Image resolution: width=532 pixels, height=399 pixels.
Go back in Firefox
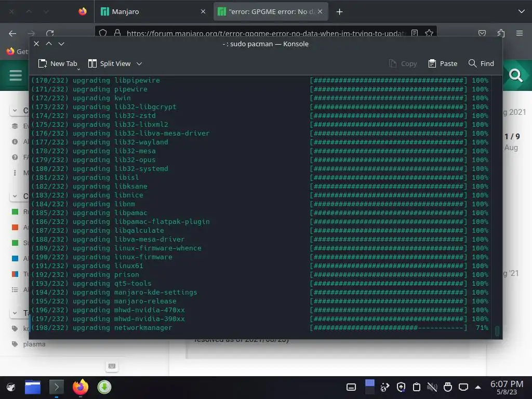coord(12,33)
